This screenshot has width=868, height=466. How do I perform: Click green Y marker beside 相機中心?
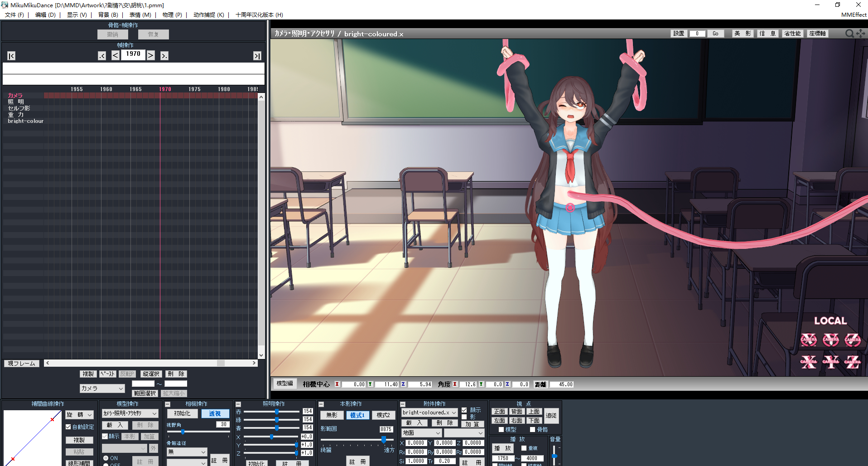(370, 384)
